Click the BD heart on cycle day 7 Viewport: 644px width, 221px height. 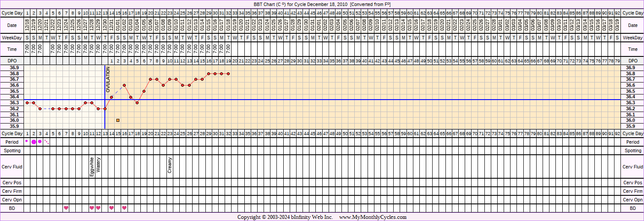click(x=66, y=208)
